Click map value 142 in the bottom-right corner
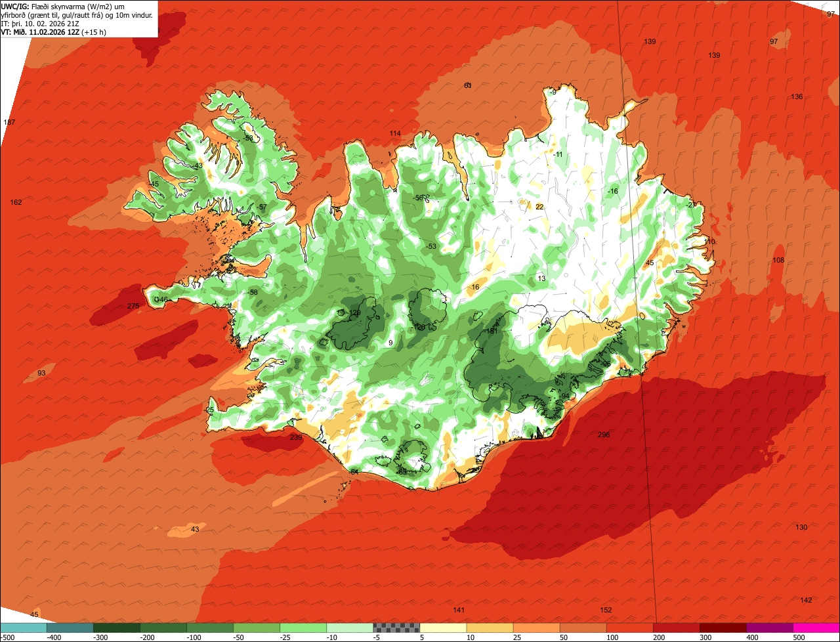 806,600
